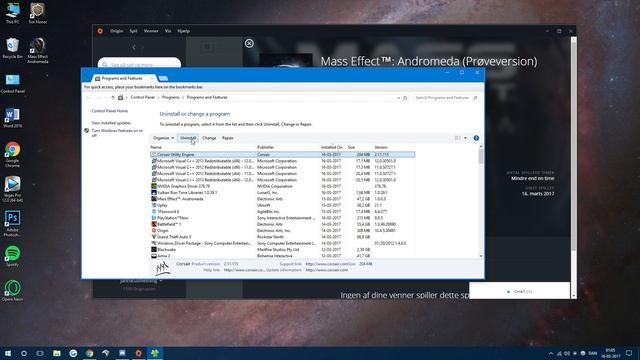Select the Origin entry in program list
Screen dimensions: 640x360
[282, 231]
